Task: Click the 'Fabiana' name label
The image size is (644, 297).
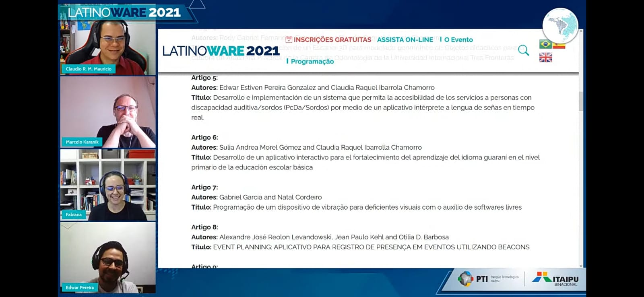Action: 74,214
